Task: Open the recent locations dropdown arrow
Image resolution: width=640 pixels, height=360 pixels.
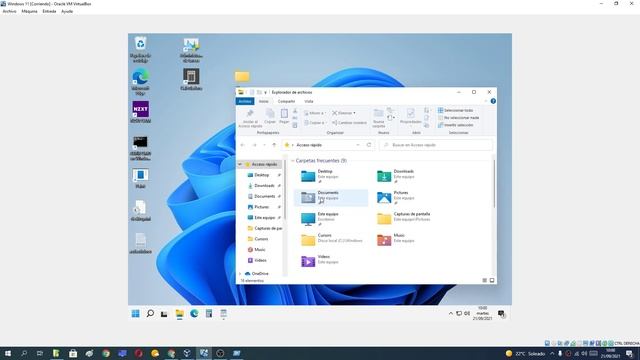Action: (x=264, y=145)
